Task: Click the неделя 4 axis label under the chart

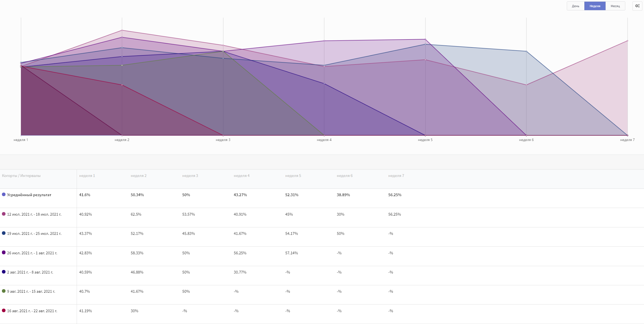Action: 324,140
